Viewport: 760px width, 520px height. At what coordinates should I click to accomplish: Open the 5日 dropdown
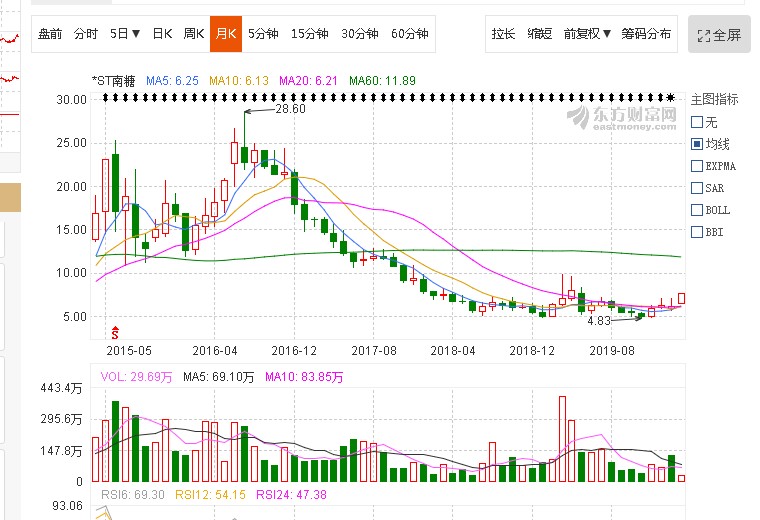coord(125,34)
